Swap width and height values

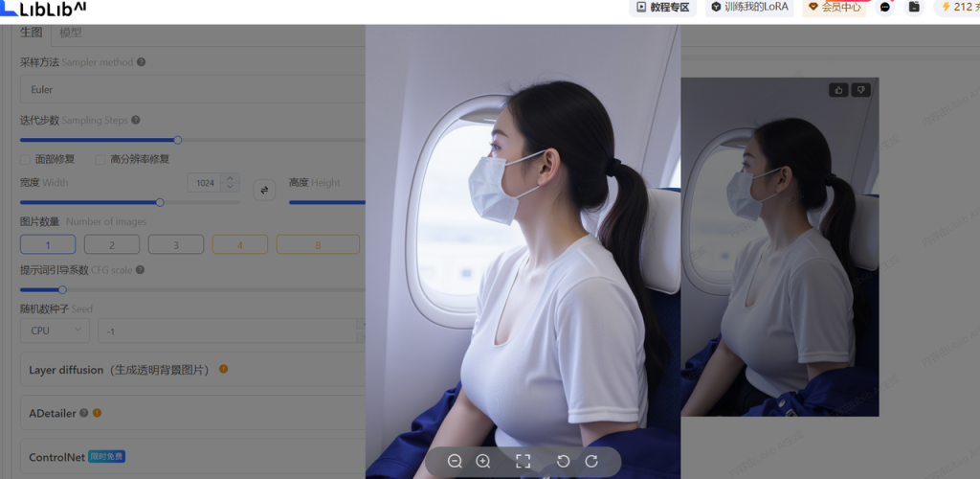tap(264, 190)
